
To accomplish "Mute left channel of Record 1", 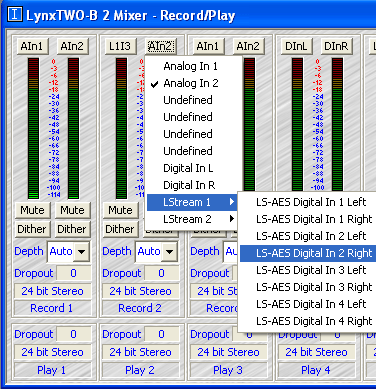I will [32, 210].
